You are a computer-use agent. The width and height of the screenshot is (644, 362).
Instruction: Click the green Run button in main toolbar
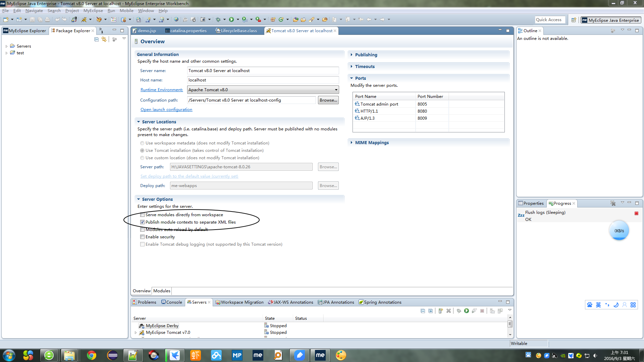(x=231, y=19)
